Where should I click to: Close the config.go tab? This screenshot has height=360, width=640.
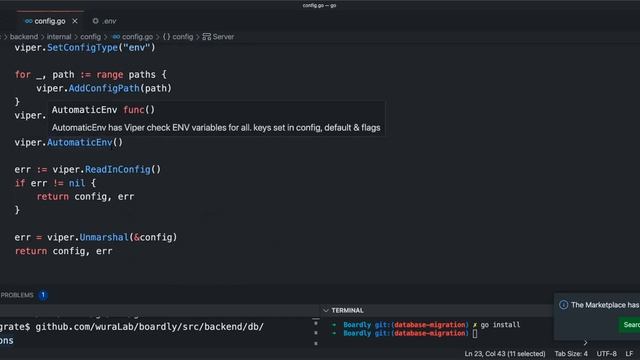pyautogui.click(x=75, y=21)
